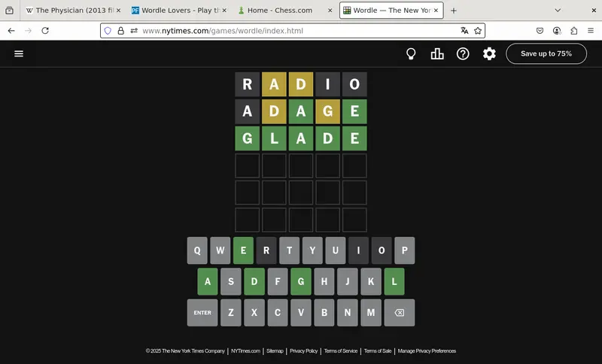Click the X key on keyboard
602x364 pixels.
click(x=254, y=313)
